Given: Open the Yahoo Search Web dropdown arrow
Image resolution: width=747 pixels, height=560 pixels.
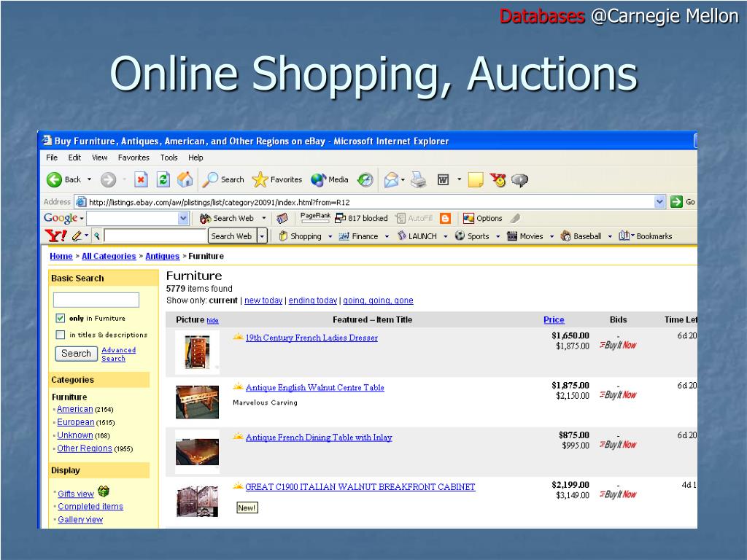Looking at the screenshot, I should pyautogui.click(x=262, y=236).
